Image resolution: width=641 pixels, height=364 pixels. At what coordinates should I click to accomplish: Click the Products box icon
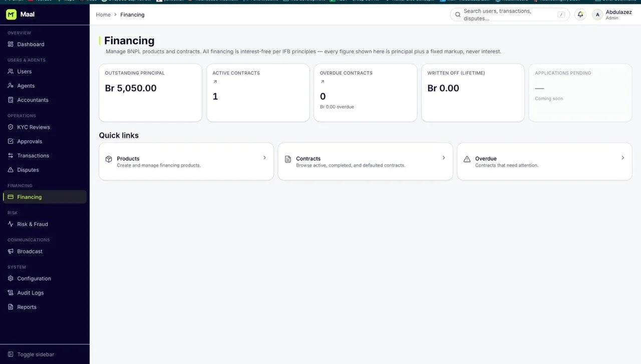click(109, 159)
